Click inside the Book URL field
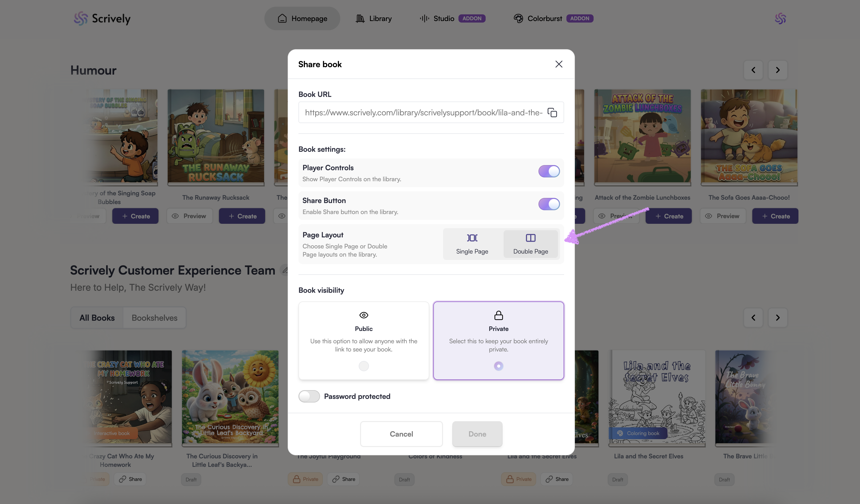860x504 pixels. coord(423,112)
